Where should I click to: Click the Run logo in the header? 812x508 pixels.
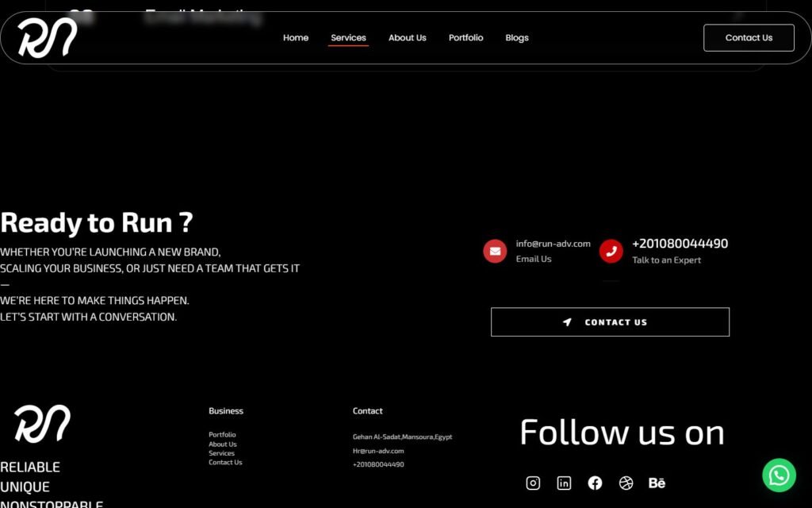(48, 37)
